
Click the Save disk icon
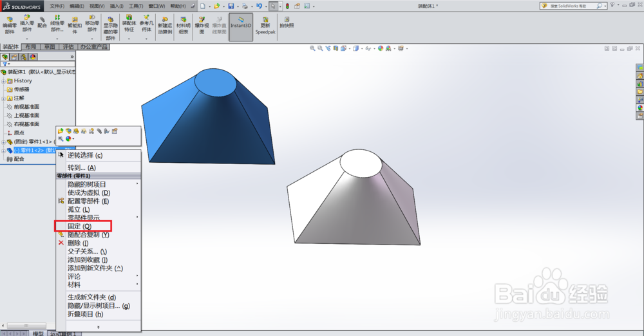click(231, 6)
